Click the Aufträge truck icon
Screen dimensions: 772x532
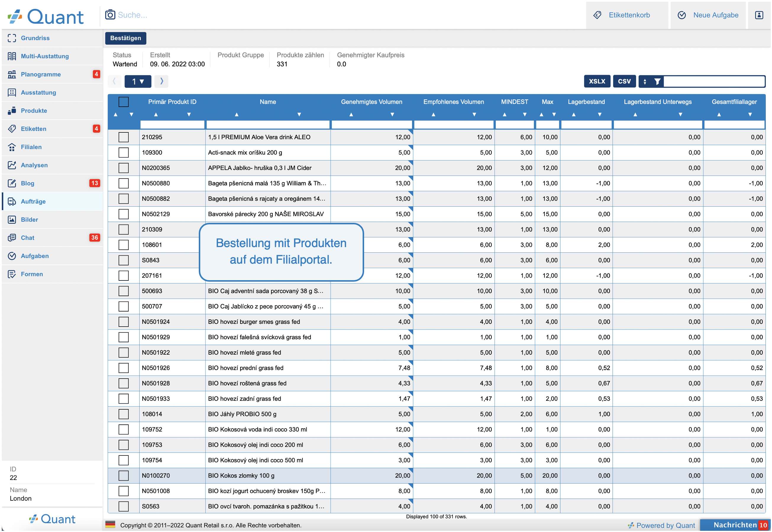point(12,201)
